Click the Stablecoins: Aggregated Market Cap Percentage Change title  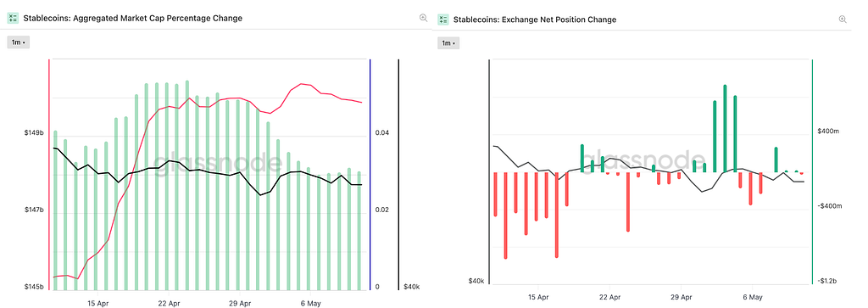pyautogui.click(x=132, y=19)
